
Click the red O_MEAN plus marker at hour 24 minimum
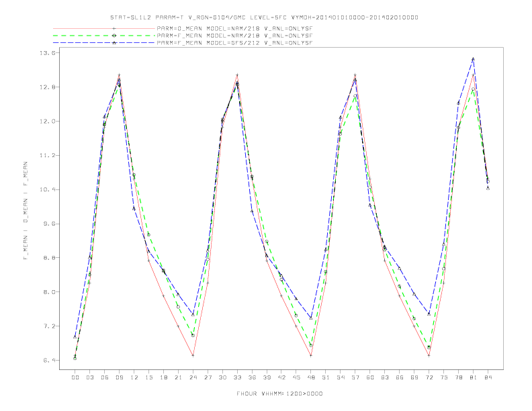[x=193, y=355]
